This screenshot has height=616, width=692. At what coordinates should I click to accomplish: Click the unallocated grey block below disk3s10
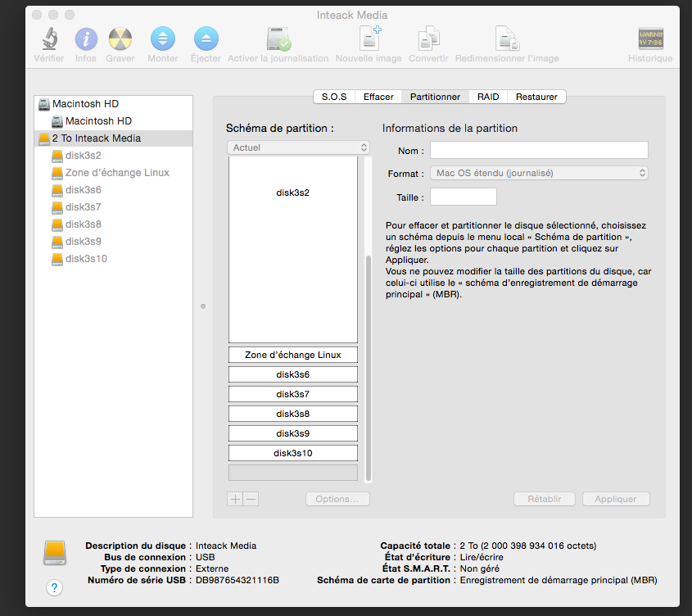click(293, 473)
